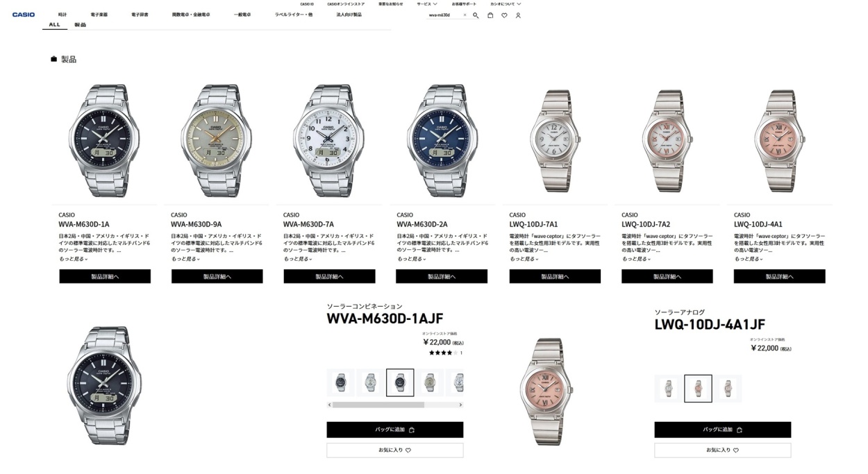Add WVA-M630D-1AJF to bag
Image resolution: width=868 pixels, height=474 pixels.
pos(395,430)
